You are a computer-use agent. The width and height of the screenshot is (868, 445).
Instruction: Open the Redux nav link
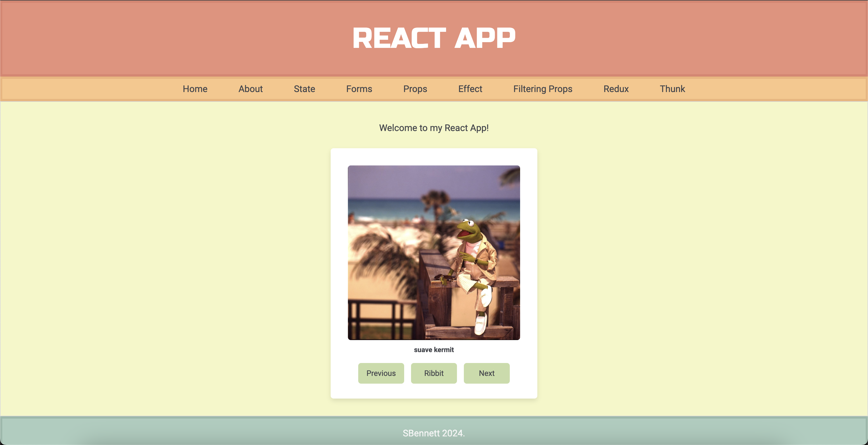[x=616, y=89]
